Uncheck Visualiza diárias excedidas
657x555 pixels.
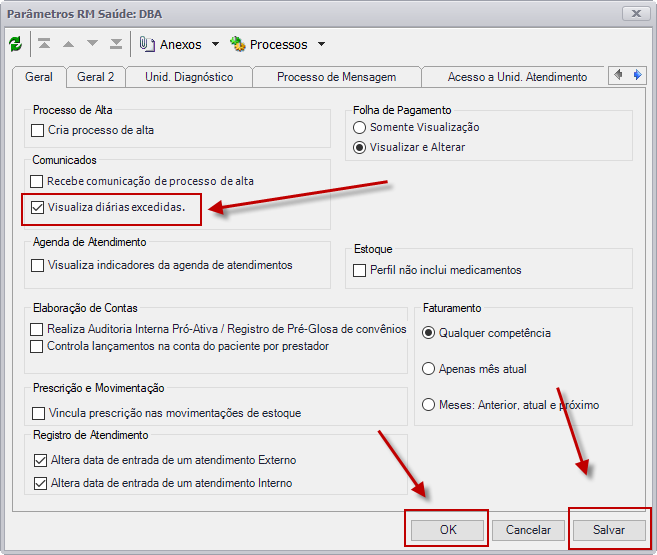(38, 207)
